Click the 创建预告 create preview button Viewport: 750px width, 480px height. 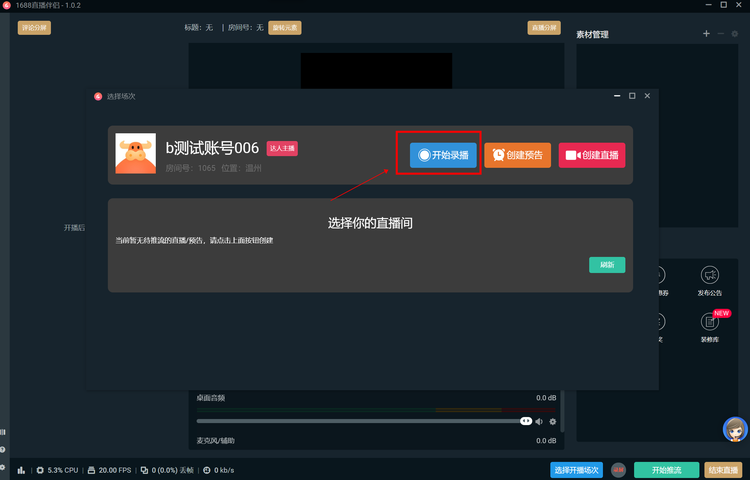point(518,155)
